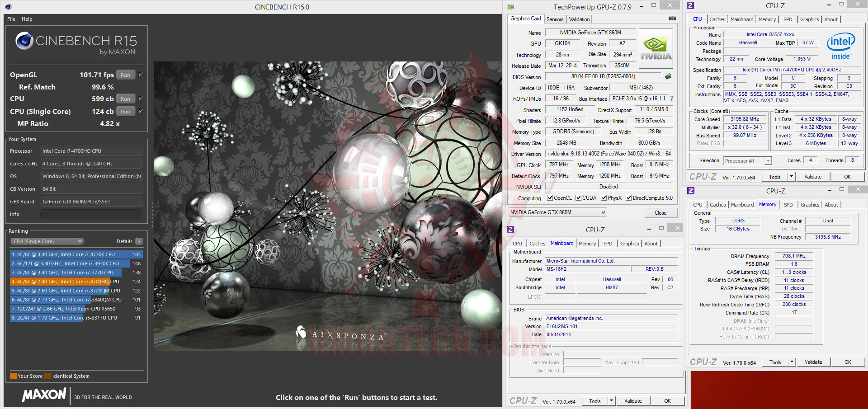The height and width of the screenshot is (409, 868).
Task: Open the File menu in Cinebench
Action: (11, 19)
